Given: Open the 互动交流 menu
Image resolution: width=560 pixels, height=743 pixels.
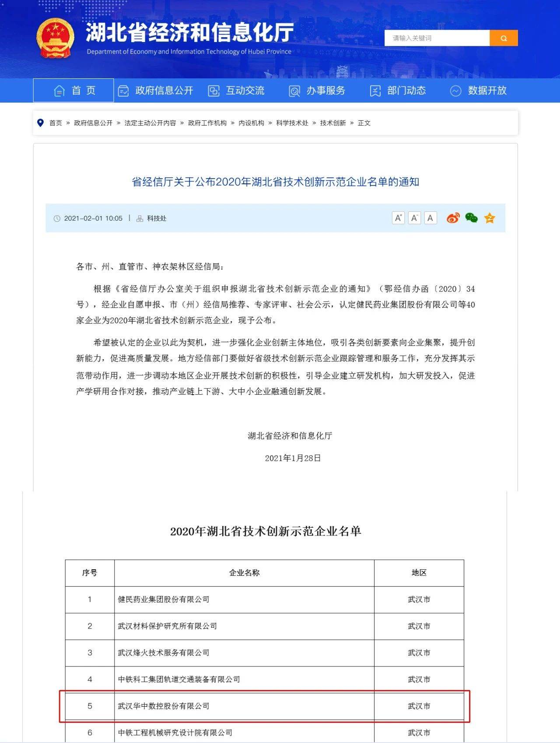Looking at the screenshot, I should (236, 91).
